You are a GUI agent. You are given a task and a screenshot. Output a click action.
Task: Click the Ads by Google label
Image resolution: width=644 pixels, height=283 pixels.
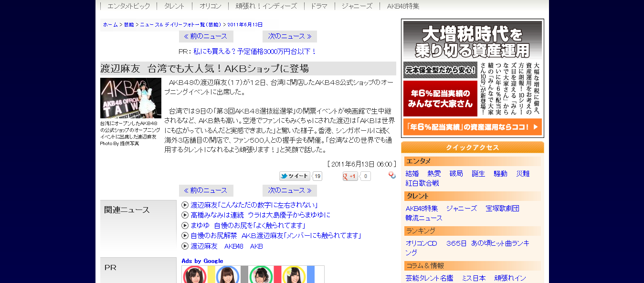pos(202,261)
